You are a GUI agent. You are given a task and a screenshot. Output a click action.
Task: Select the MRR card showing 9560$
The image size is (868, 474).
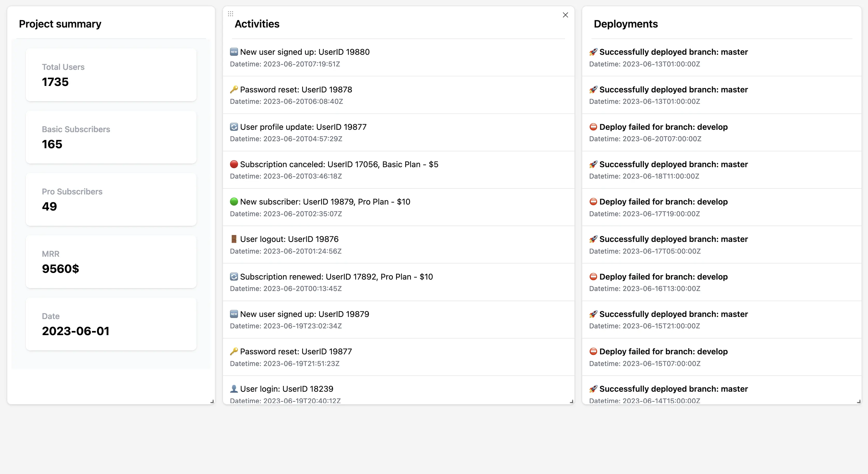click(x=111, y=262)
